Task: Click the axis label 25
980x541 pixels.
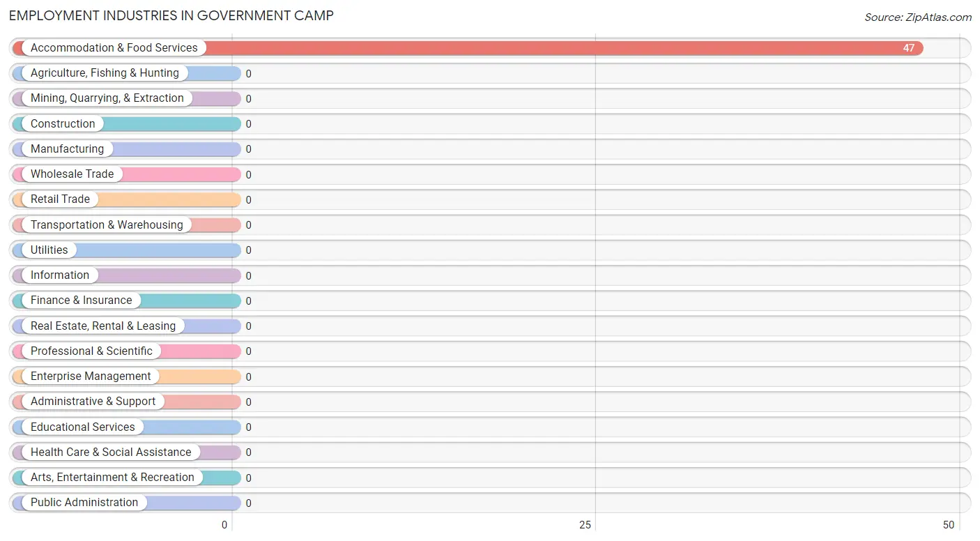Action: 585,525
